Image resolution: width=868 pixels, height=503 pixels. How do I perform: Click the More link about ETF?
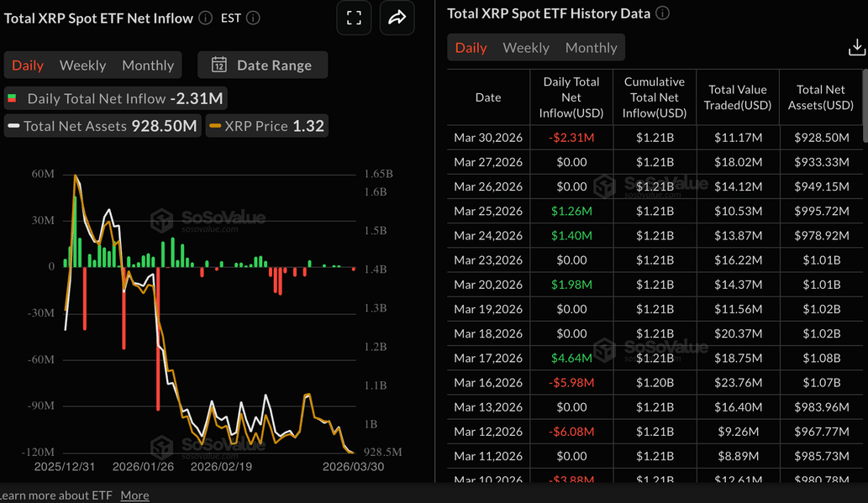tap(134, 495)
